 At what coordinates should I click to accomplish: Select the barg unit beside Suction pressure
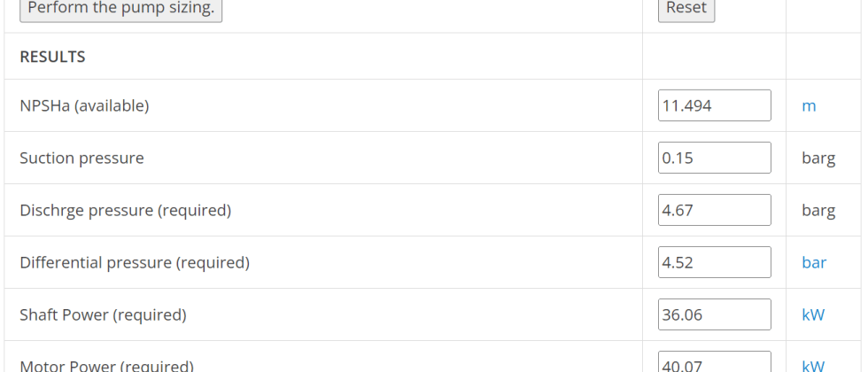coord(818,159)
